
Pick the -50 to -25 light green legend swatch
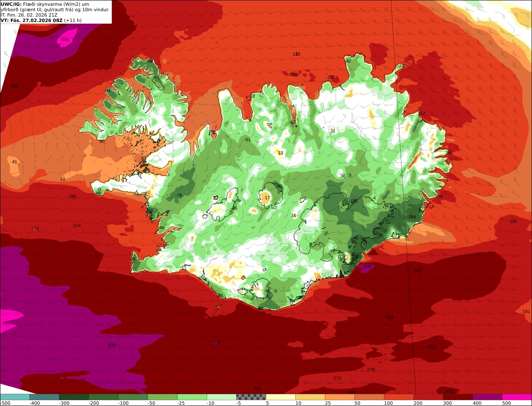(163, 397)
